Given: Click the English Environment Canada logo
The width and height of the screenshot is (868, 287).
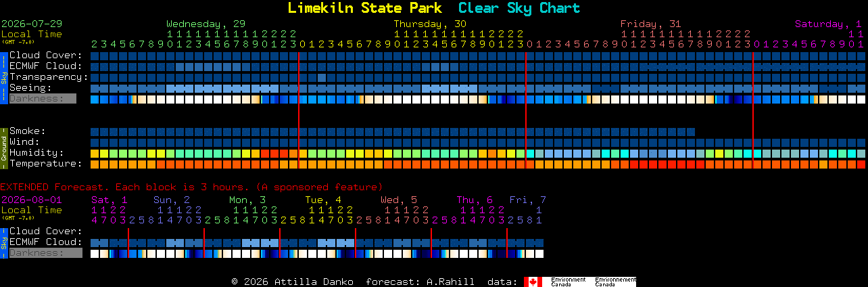Looking at the screenshot, I should click(x=567, y=282).
